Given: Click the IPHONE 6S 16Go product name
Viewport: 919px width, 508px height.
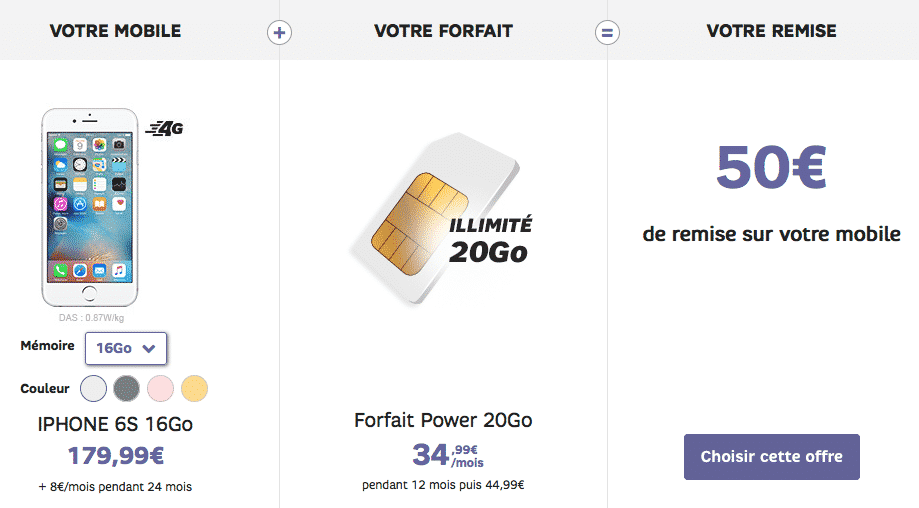Looking at the screenshot, I should pyautogui.click(x=115, y=424).
